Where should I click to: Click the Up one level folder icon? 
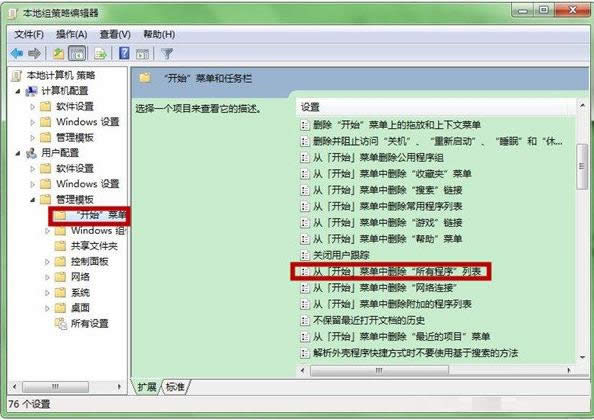point(58,53)
